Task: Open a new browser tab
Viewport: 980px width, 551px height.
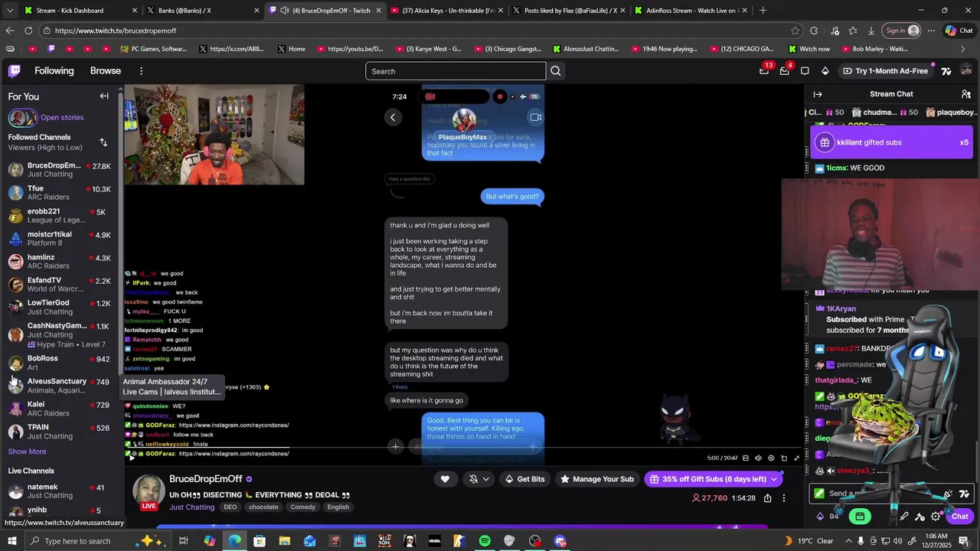Action: point(763,11)
